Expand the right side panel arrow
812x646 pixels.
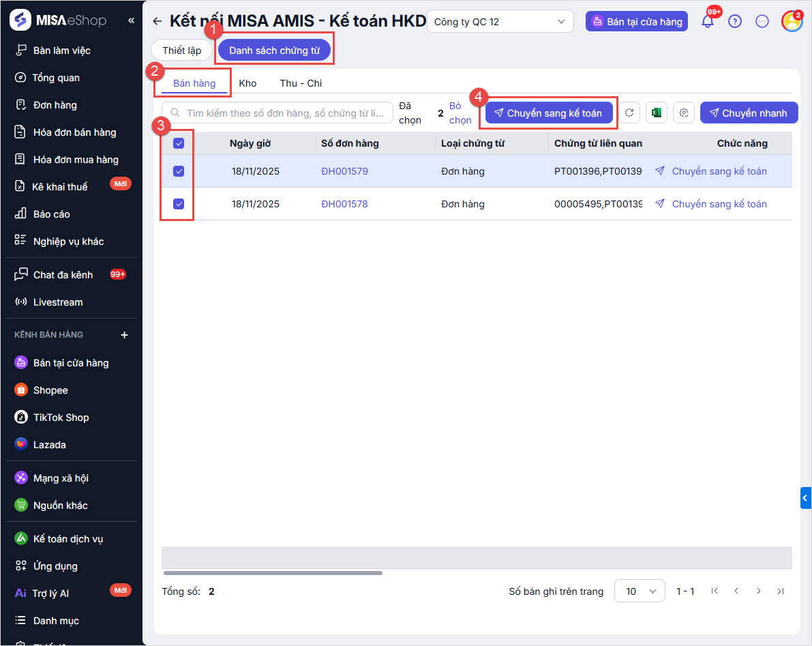click(805, 498)
